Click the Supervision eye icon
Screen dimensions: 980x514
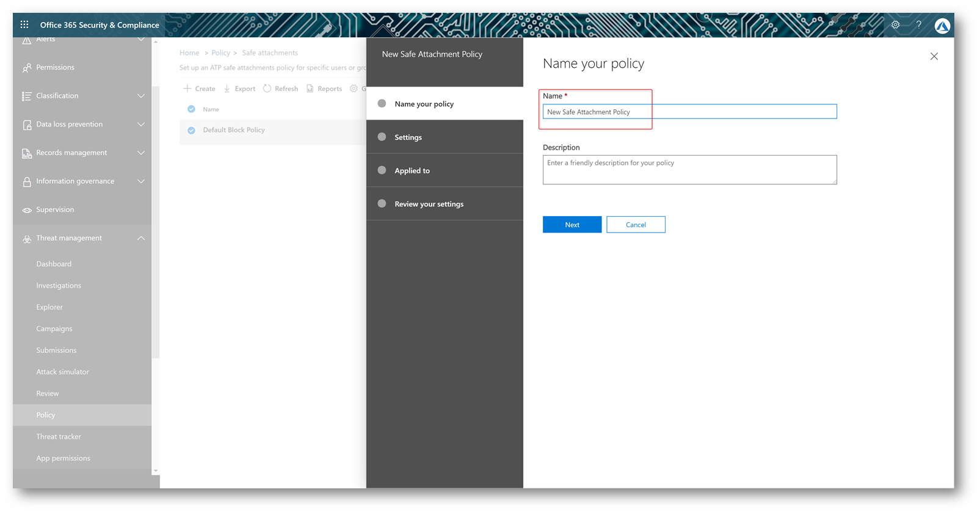(x=27, y=210)
